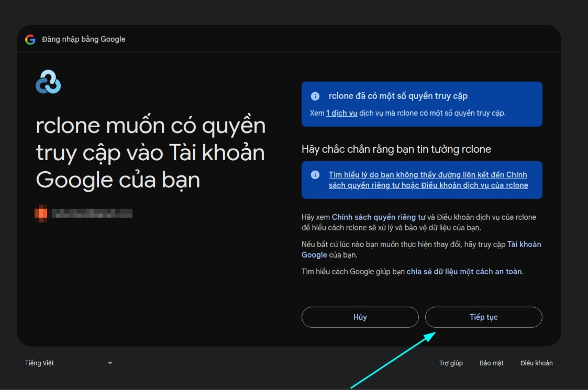
Task: Click the rclone app logo
Action: (48, 82)
